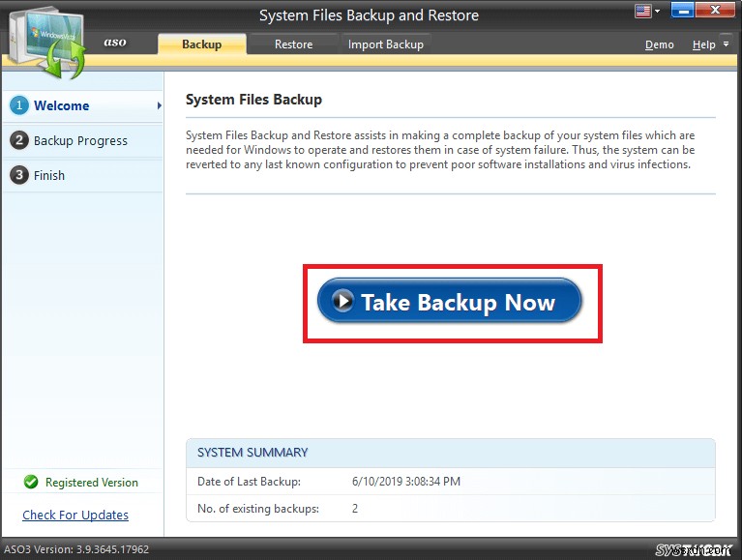Start backup with Take Backup Now button
Screen dimensions: 742x560
(449, 301)
